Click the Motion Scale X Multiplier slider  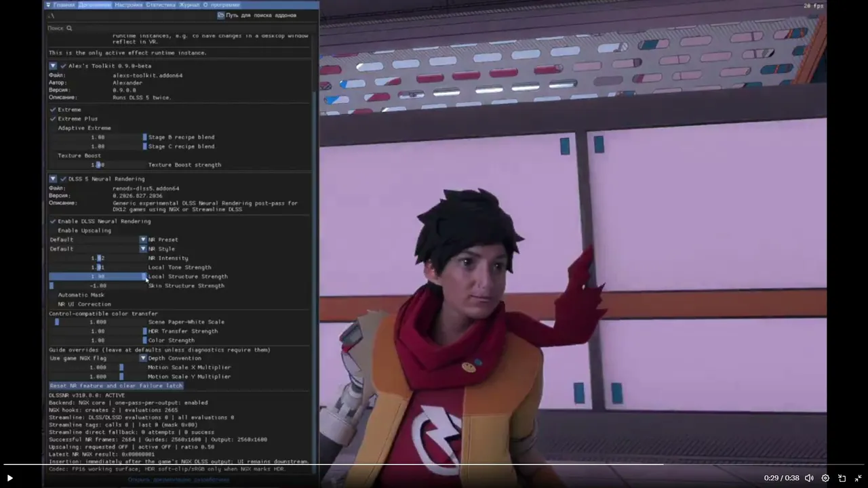[x=98, y=367]
